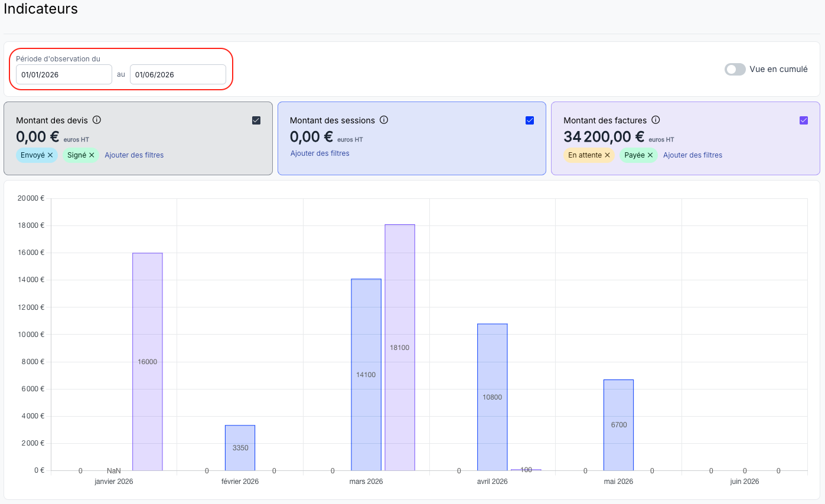Click the Montant des sessions title
Image resolution: width=825 pixels, height=504 pixels.
(332, 120)
